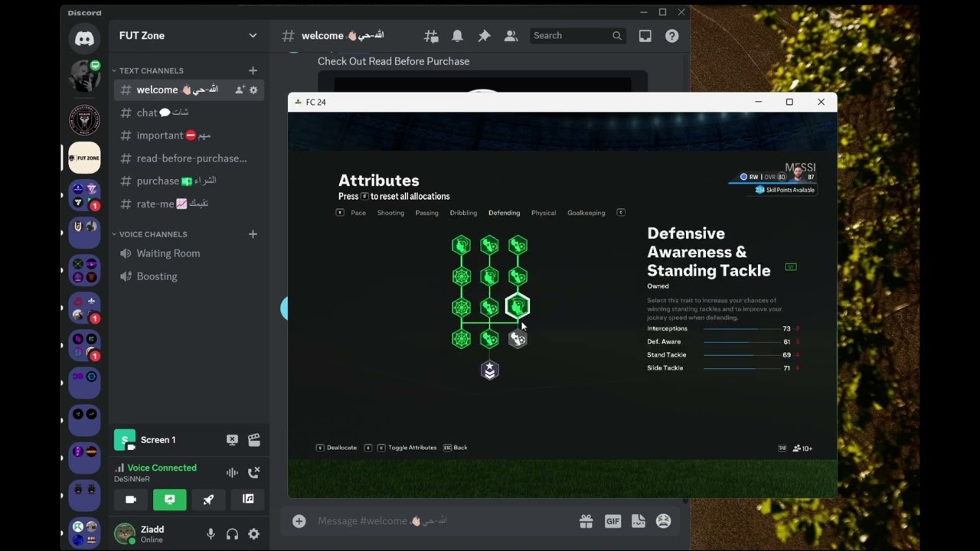Switch to the Pace attribute tab
This screenshot has height=551, width=980.
tap(358, 213)
